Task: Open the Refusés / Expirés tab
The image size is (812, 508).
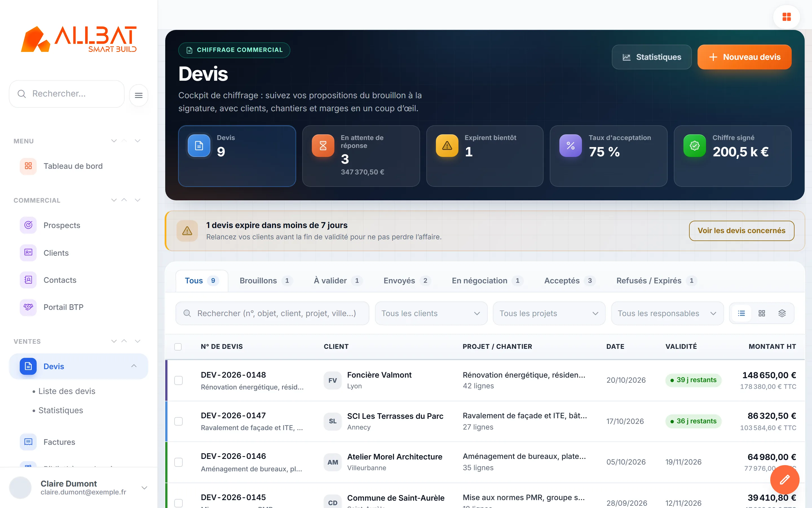Action: point(657,281)
